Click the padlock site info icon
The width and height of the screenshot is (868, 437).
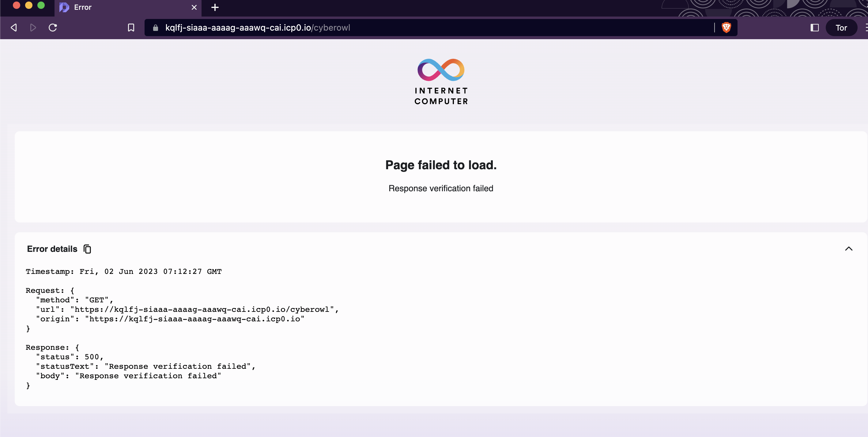[155, 28]
